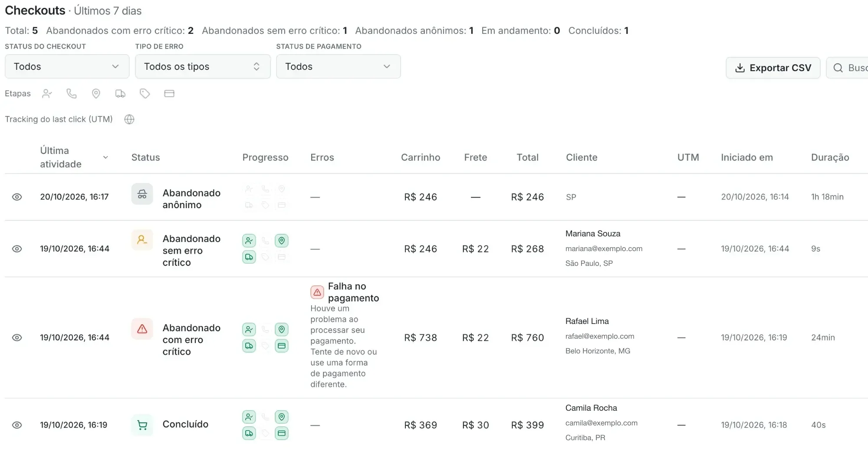Click the payment card progress icon in Rafael Lima row
868x451 pixels.
point(282,346)
